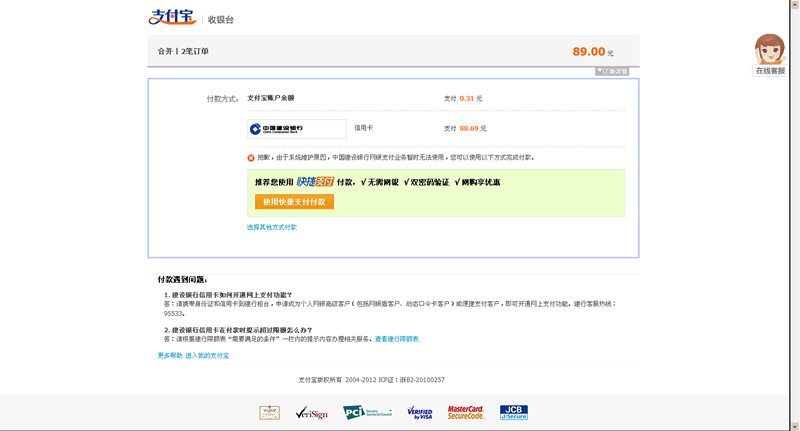Click the 合并 | 2笔订单 order heading
Screen dimensions: 800x431
coord(183,51)
